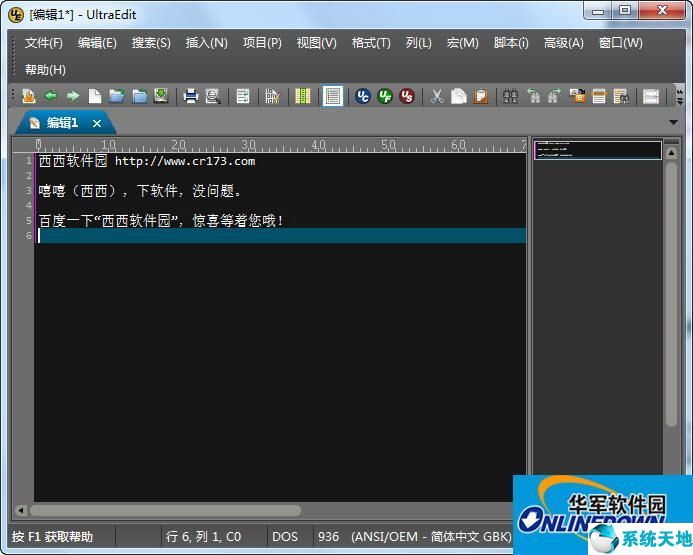Minimize the UltraEdit window
693x555 pixels.
(598, 11)
